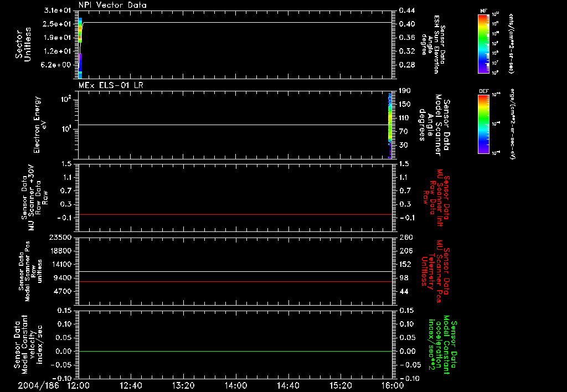Click the white line in the Scanner Pos panel
Screen dimensions: 567x392
pos(235,272)
